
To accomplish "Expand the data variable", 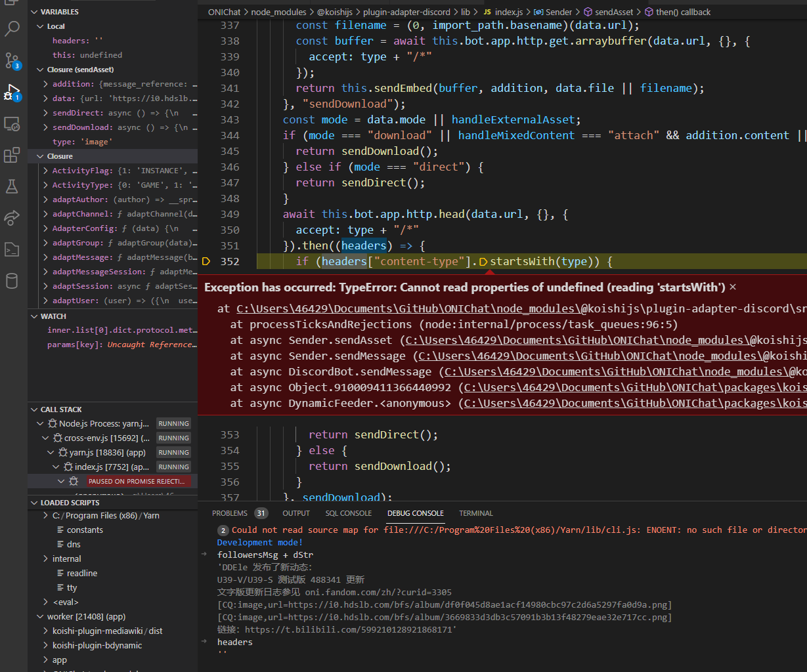I will coord(46,98).
